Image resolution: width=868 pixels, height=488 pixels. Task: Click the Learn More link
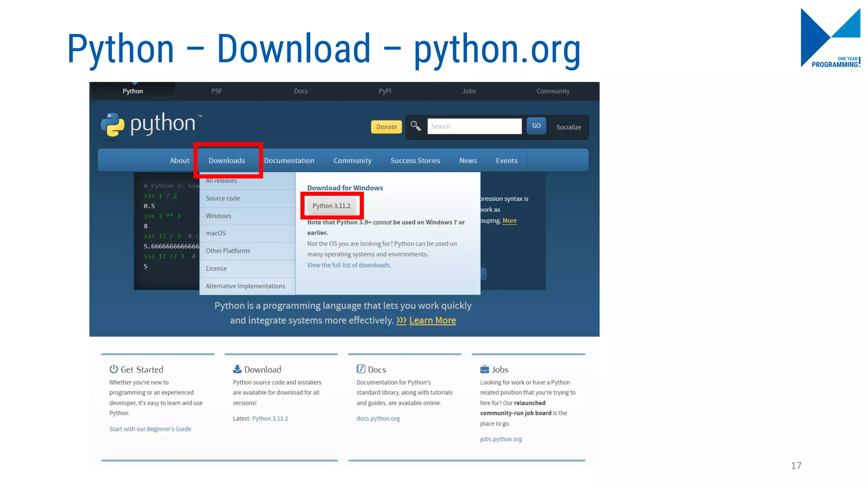click(433, 321)
